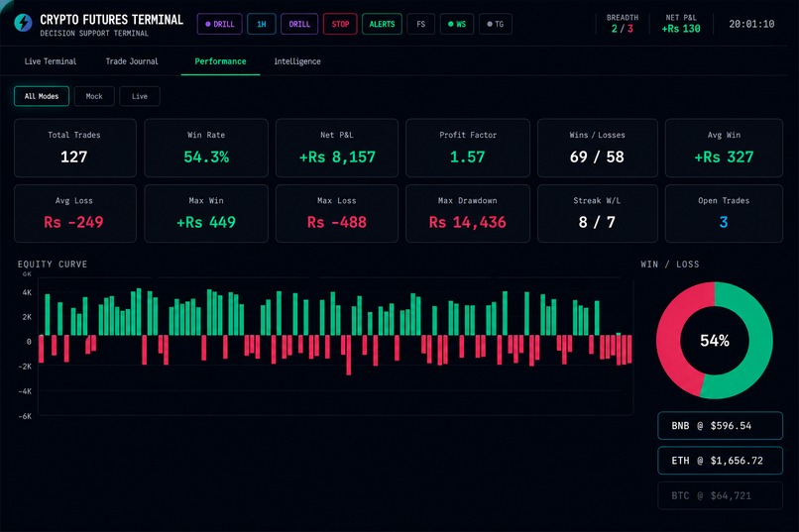This screenshot has height=532, width=799.
Task: Click the header NET P&L +Rs 130
Action: [681, 24]
